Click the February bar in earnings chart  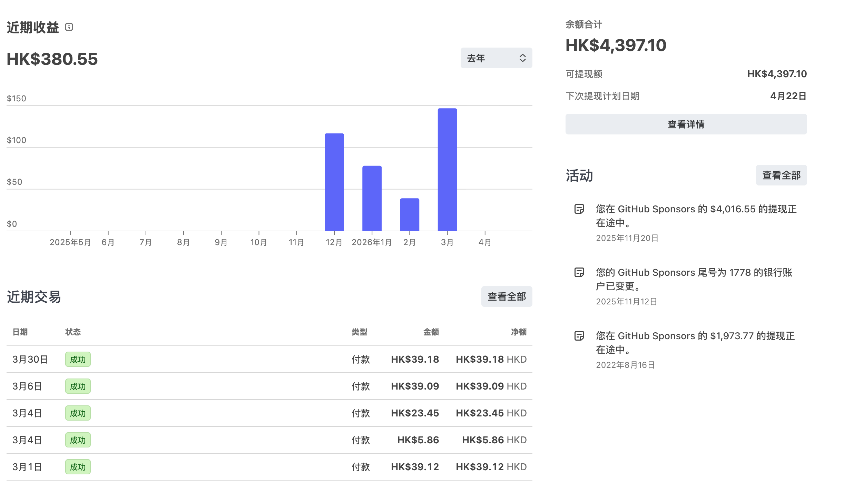click(x=409, y=214)
